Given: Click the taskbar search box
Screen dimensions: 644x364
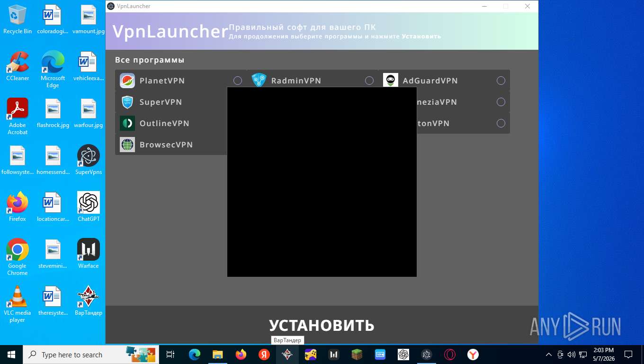Looking at the screenshot, I should [x=90, y=355].
